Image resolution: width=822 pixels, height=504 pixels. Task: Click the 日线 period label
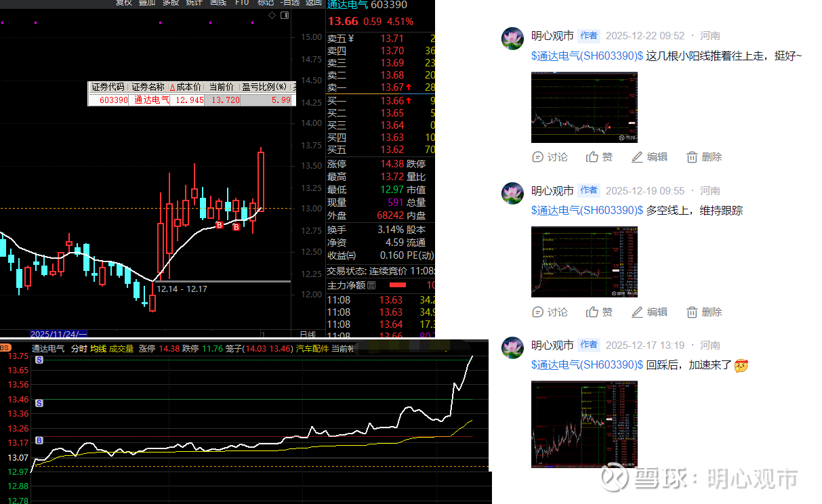[308, 335]
